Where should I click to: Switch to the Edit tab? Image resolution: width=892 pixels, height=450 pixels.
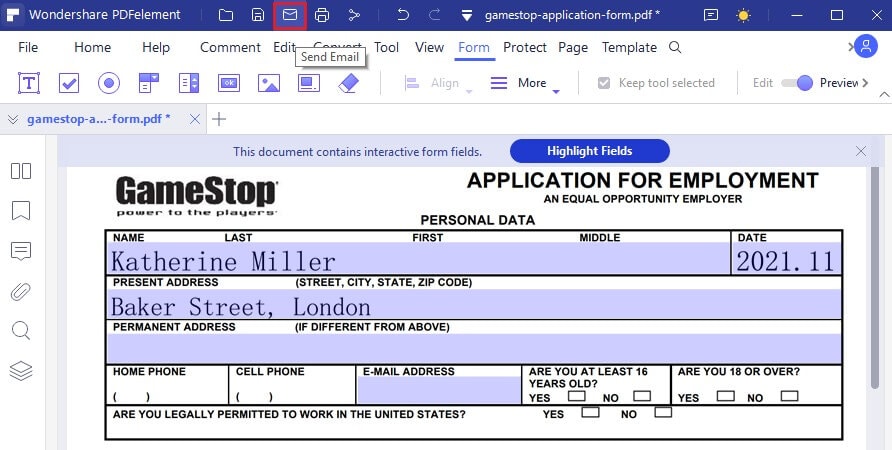pos(284,47)
